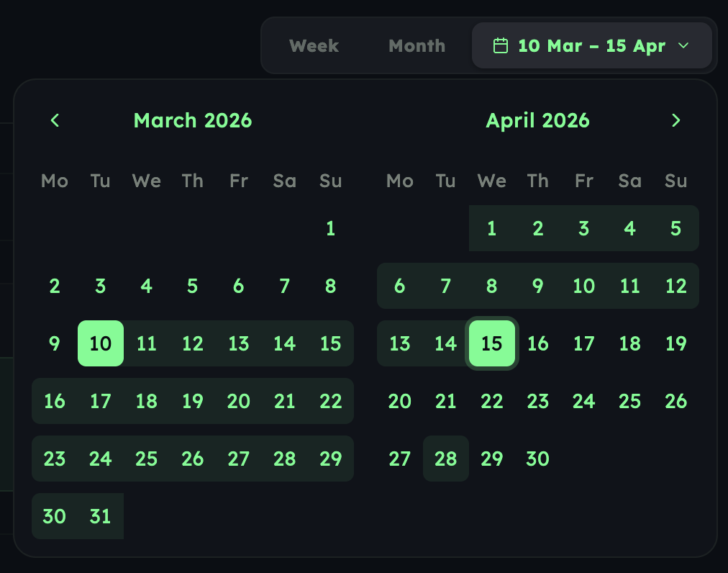Collapse the date picker via the dropdown chevron
The width and height of the screenshot is (728, 573).
683,46
